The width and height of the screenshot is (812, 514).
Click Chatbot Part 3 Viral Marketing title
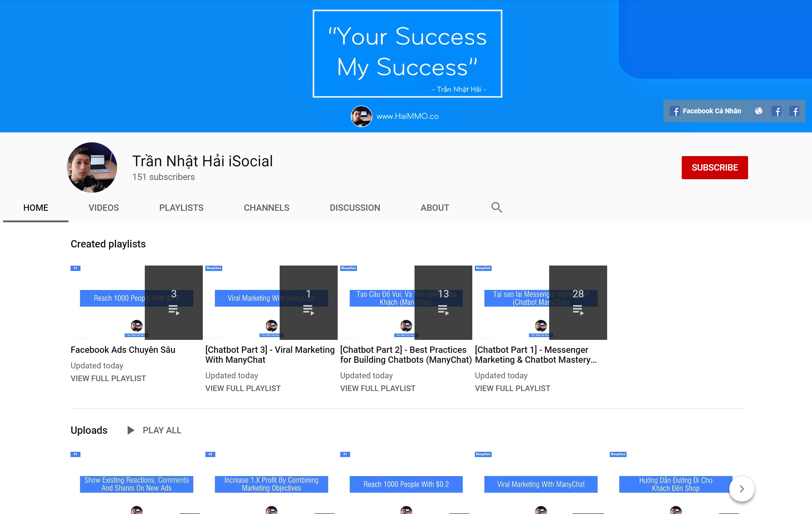(270, 355)
